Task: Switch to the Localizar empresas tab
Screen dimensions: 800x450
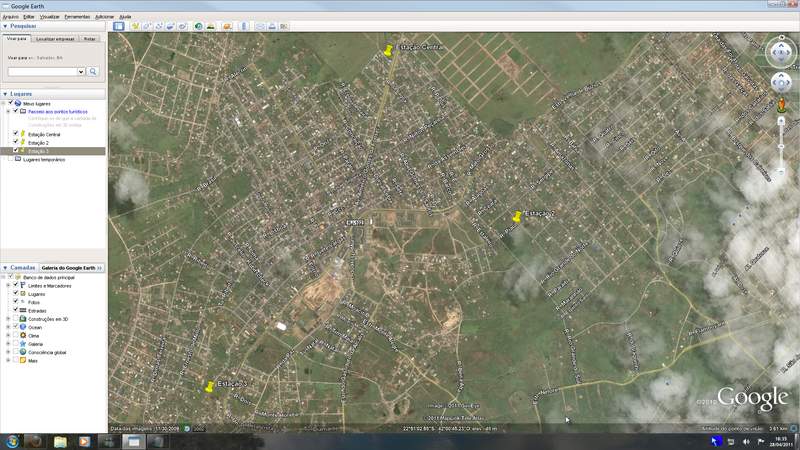Action: point(55,39)
